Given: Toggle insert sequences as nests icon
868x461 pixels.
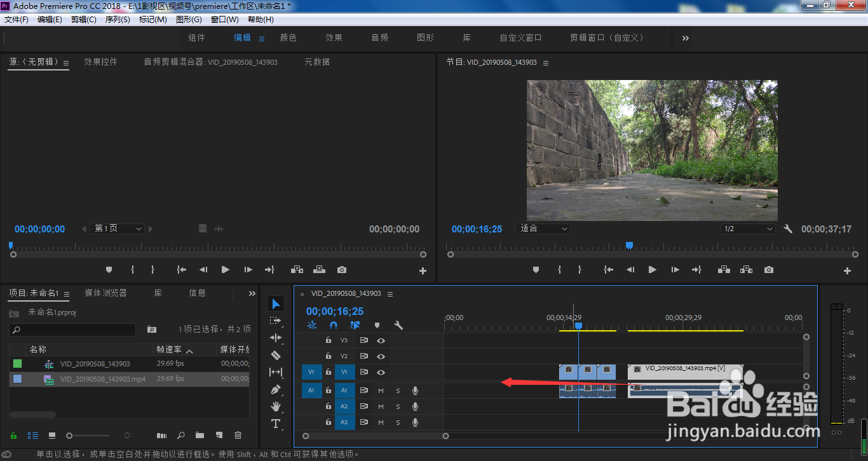Looking at the screenshot, I should pos(312,325).
